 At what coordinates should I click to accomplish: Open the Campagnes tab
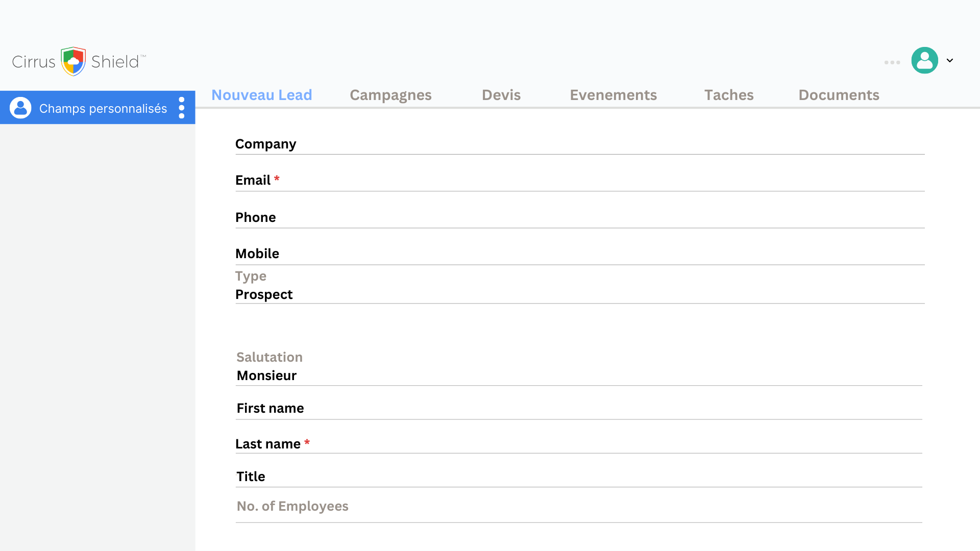(x=390, y=95)
